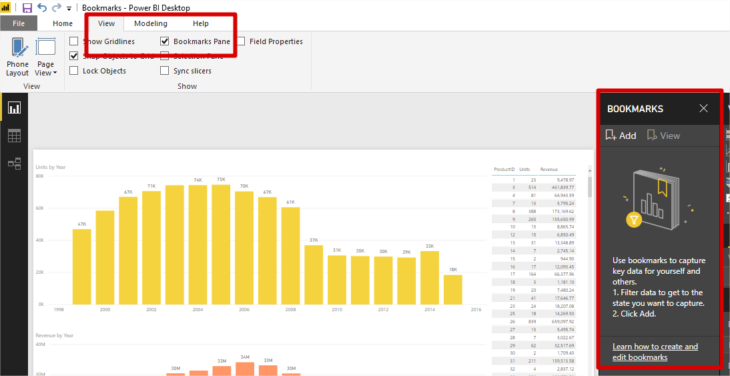Open Learn how to create bookmarks link
Viewport: 730px width, 376px height.
[x=655, y=352]
